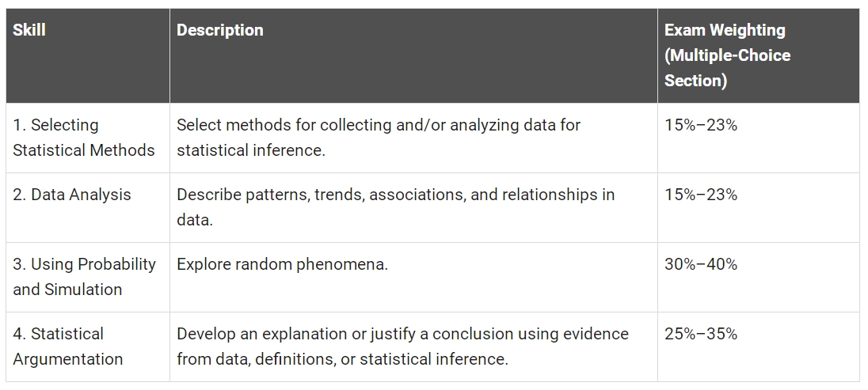The height and width of the screenshot is (390, 868).
Task: Click the Data Analysis 15%–23% weighting
Action: 759,207
